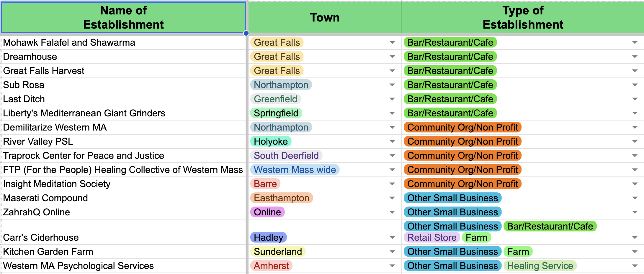This screenshot has height=274, width=644.
Task: Click the Easthampton town chip
Action: (282, 198)
